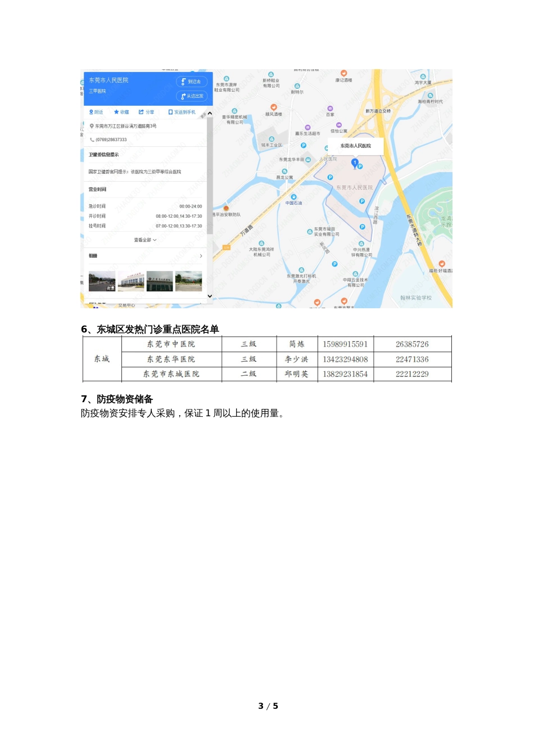Click the heading 7、防疫物资储备
This screenshot has width=534, height=756.
point(117,399)
